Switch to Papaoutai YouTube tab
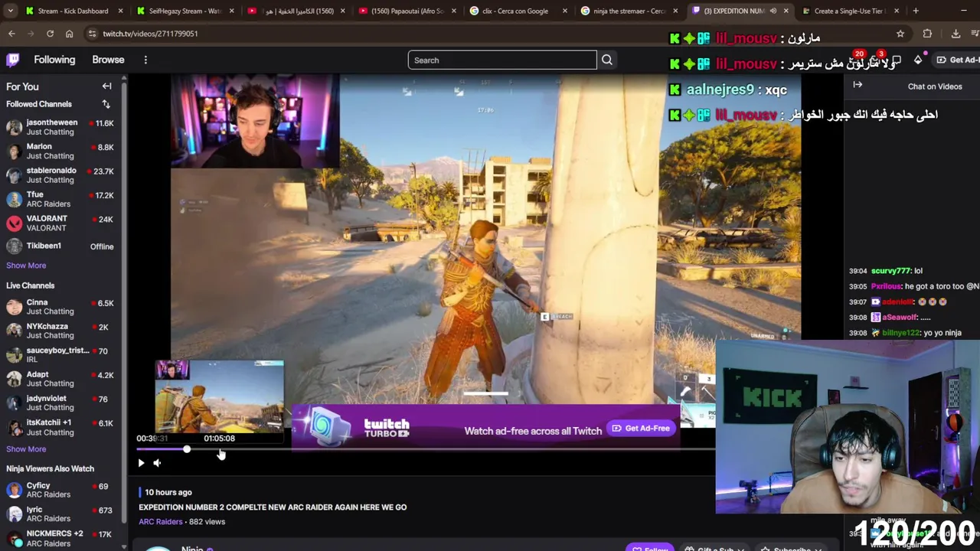980x551 pixels. [406, 11]
